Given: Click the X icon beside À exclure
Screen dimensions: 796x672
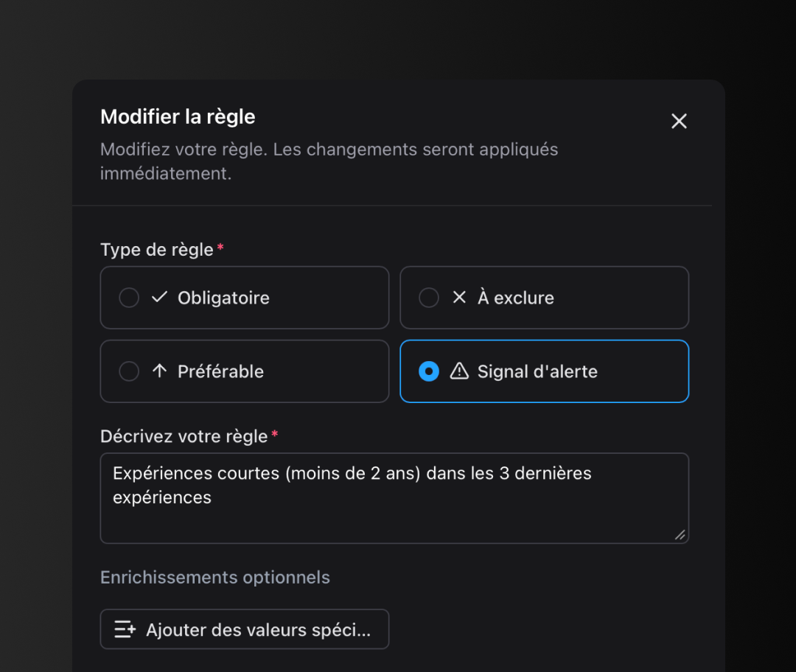Looking at the screenshot, I should tap(459, 297).
